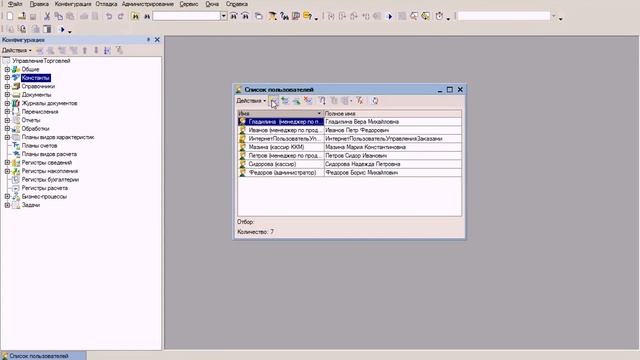Select the Перечисления tree item
This screenshot has width=640, height=360.
click(40, 112)
